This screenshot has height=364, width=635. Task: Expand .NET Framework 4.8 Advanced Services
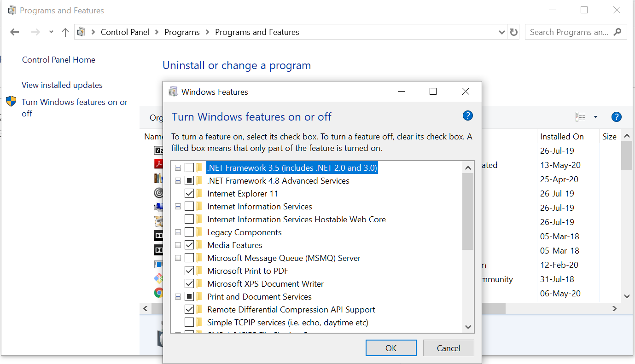pos(178,180)
